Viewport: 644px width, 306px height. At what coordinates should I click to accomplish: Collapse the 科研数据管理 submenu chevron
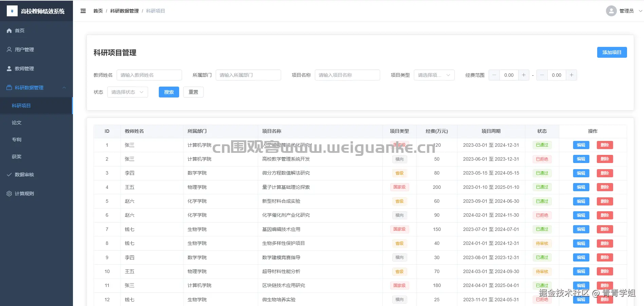point(64,87)
